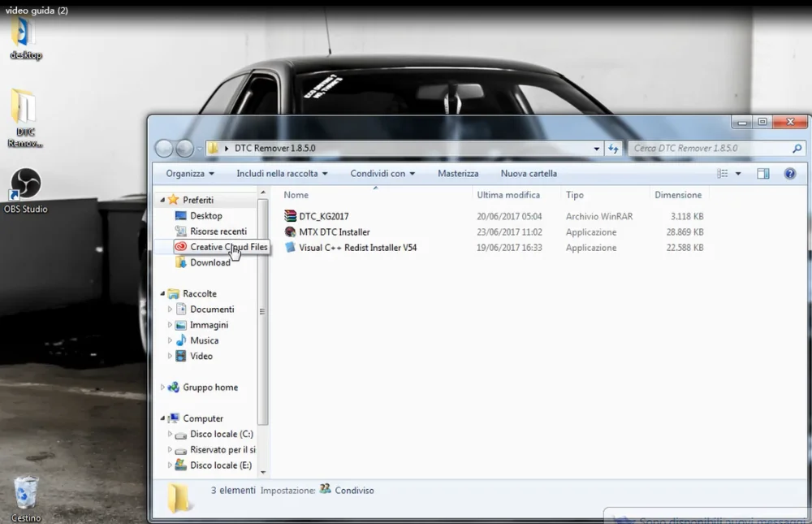Collapse the Preferiti section
The image size is (812, 524).
(x=162, y=200)
